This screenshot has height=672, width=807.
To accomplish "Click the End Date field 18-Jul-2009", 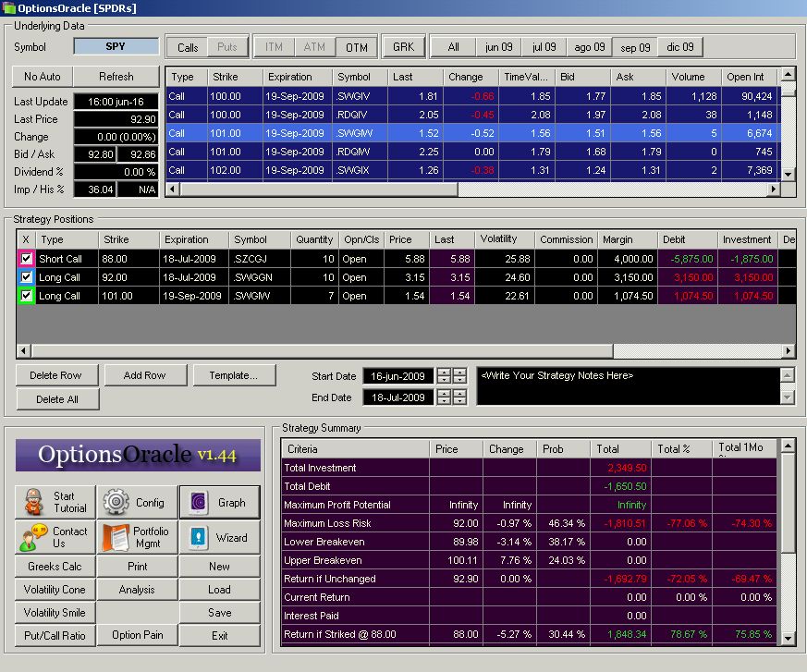I will [397, 397].
